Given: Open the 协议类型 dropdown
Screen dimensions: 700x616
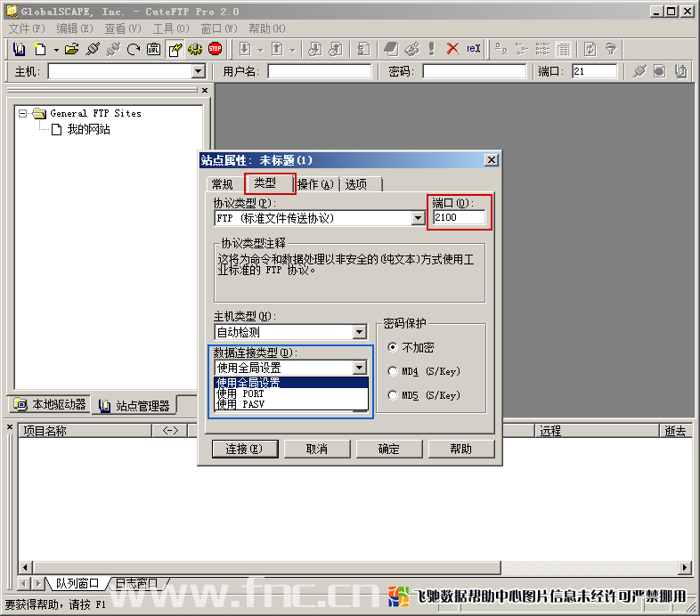Looking at the screenshot, I should (x=418, y=218).
